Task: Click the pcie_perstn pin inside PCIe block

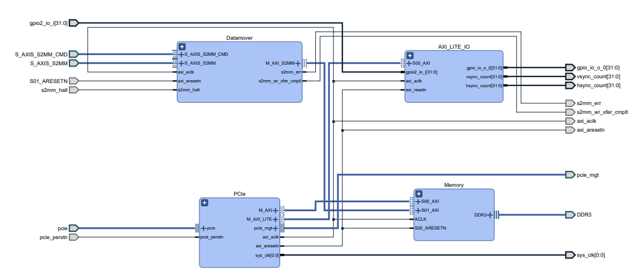Action: tap(212, 237)
